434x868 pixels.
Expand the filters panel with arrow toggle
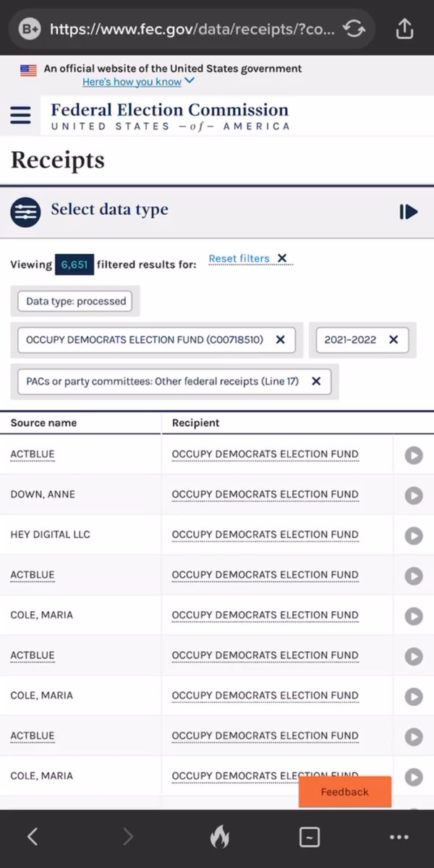[x=408, y=212]
